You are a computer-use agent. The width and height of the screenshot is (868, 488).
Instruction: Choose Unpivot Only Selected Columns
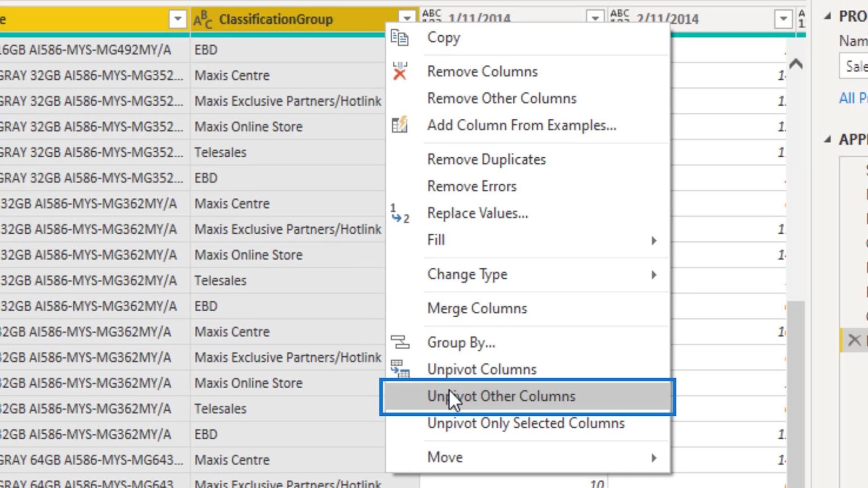[x=528, y=423]
